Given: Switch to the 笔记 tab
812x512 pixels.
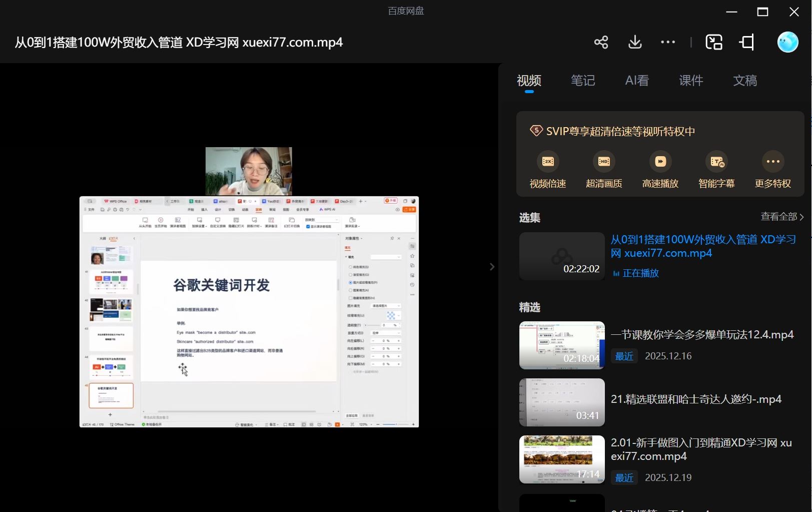Looking at the screenshot, I should click(583, 81).
